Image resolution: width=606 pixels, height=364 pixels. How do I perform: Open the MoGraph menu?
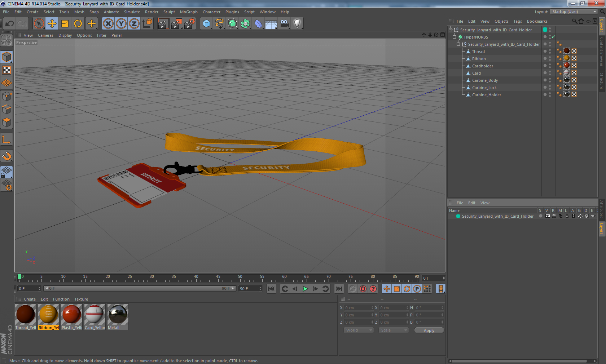[189, 12]
